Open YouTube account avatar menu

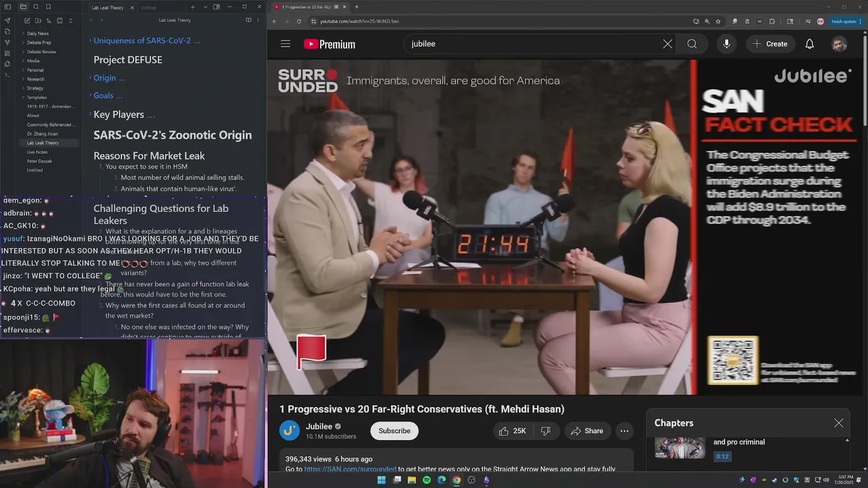(x=840, y=44)
